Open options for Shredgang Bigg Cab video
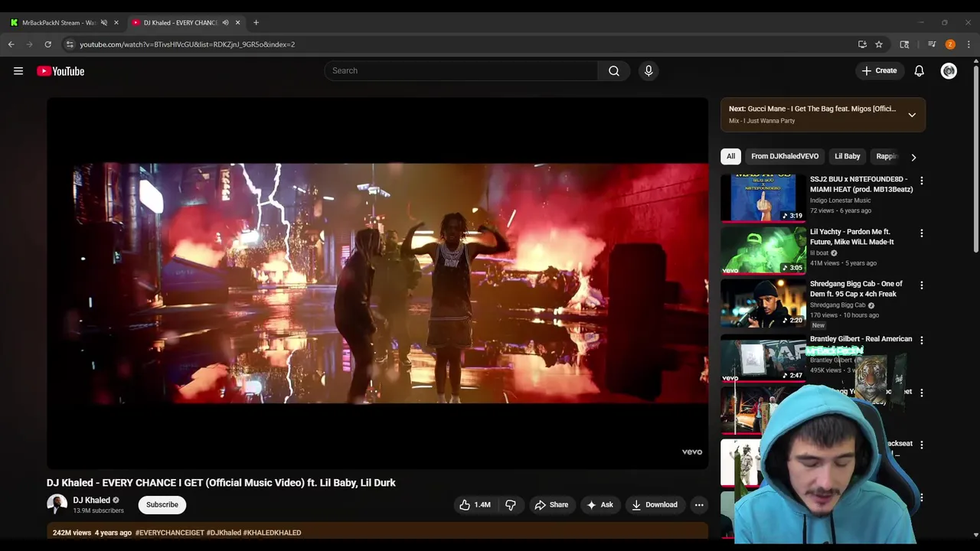Screen dimensions: 980x551 coord(921,285)
